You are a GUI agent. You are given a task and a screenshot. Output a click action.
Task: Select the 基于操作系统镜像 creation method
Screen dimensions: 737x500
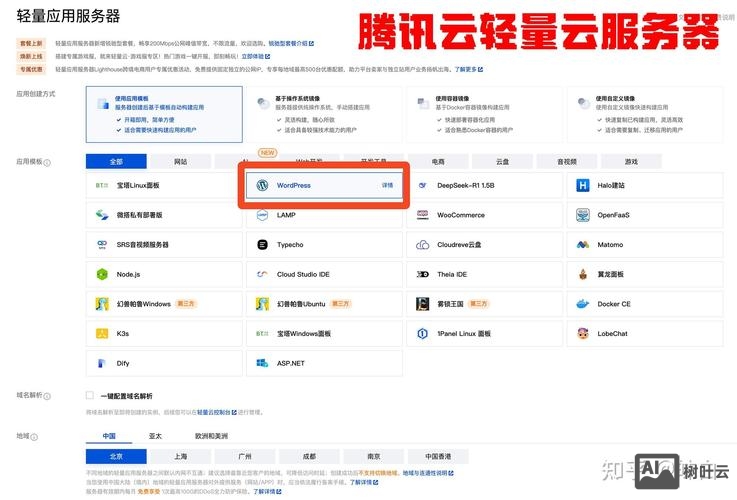pos(324,114)
